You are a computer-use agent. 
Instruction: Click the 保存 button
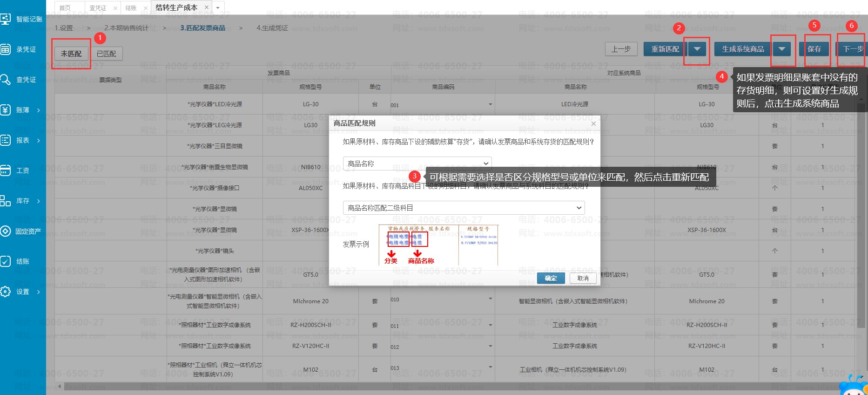click(814, 49)
